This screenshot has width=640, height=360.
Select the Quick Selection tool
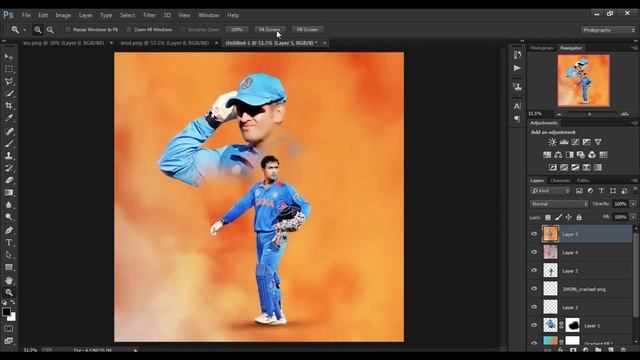click(x=9, y=93)
